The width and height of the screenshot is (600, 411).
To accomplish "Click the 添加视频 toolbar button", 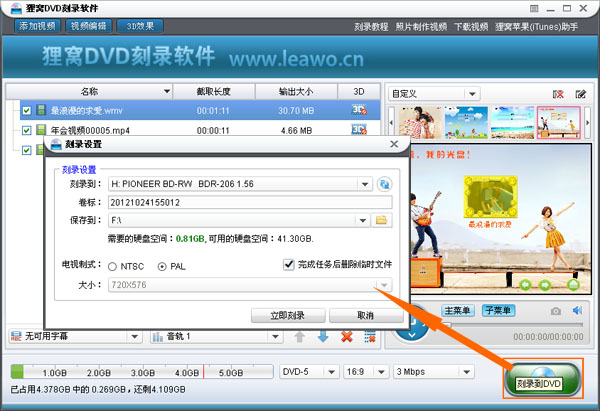I will (x=37, y=26).
